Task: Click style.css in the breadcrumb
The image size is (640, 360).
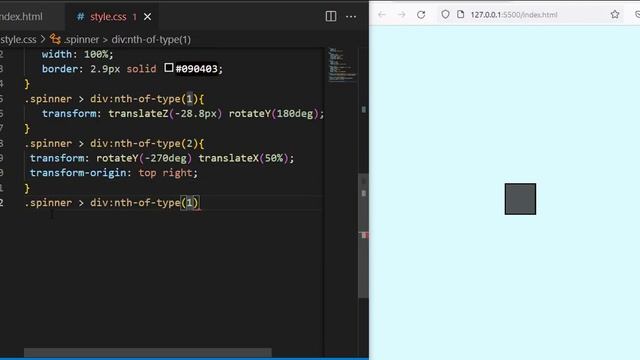Action: point(18,40)
